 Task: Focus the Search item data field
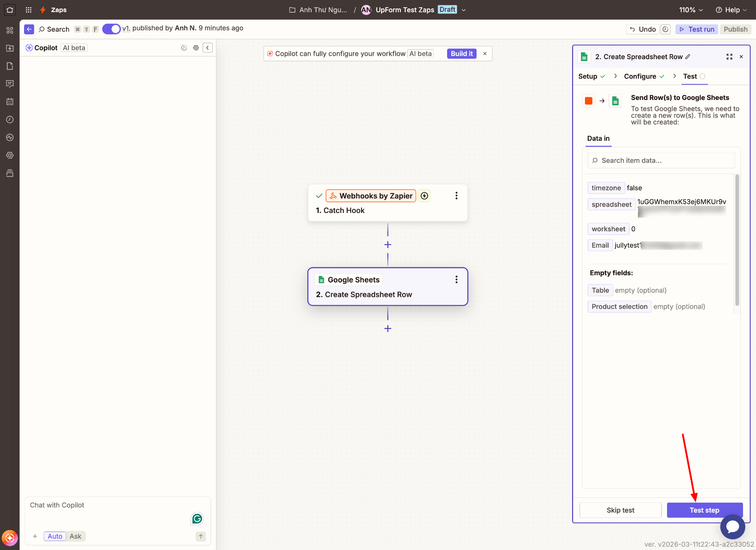click(x=661, y=161)
